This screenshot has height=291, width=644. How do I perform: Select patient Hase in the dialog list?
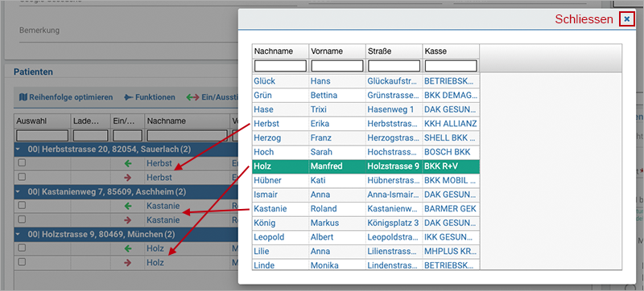tap(365, 109)
